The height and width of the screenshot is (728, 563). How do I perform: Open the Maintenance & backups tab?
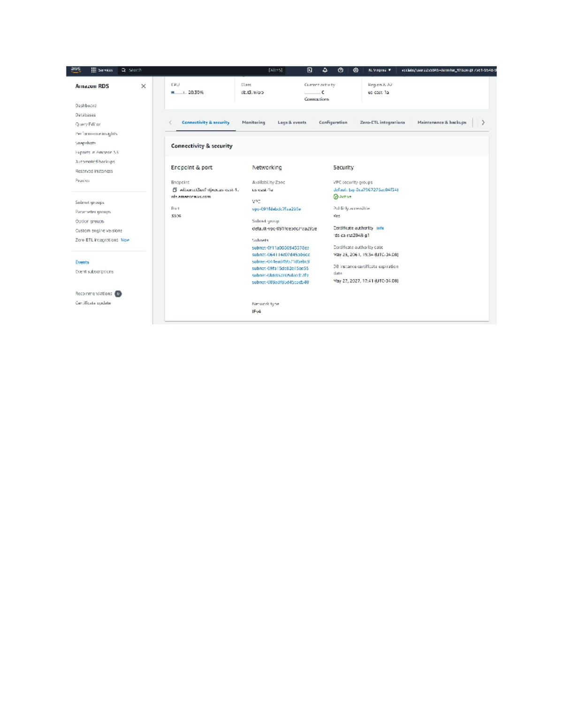click(x=441, y=122)
